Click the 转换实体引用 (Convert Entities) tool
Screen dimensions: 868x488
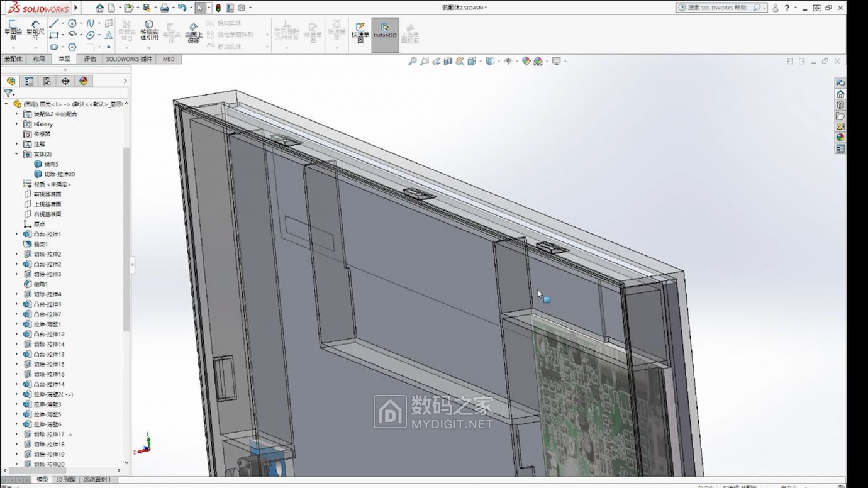tap(149, 31)
